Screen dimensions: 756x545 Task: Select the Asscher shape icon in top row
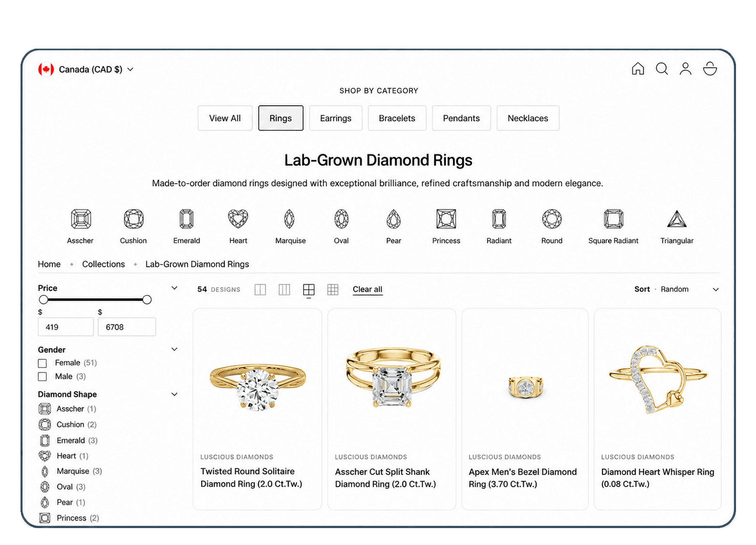(x=81, y=219)
